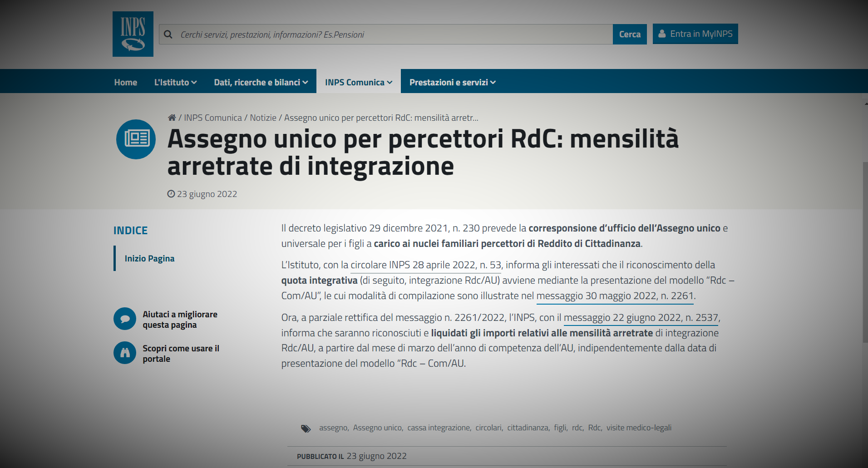Viewport: 868px width, 468px height.
Task: Click the binoculars portal guide icon
Action: [x=125, y=353]
